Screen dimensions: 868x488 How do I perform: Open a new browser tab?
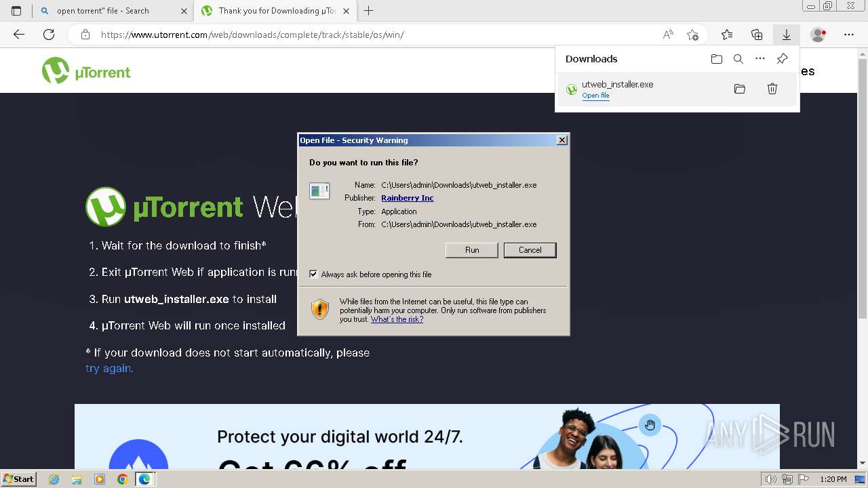[x=368, y=11]
